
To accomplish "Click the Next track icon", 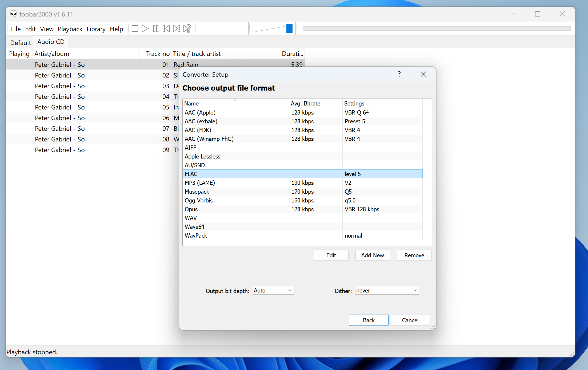I will click(177, 29).
